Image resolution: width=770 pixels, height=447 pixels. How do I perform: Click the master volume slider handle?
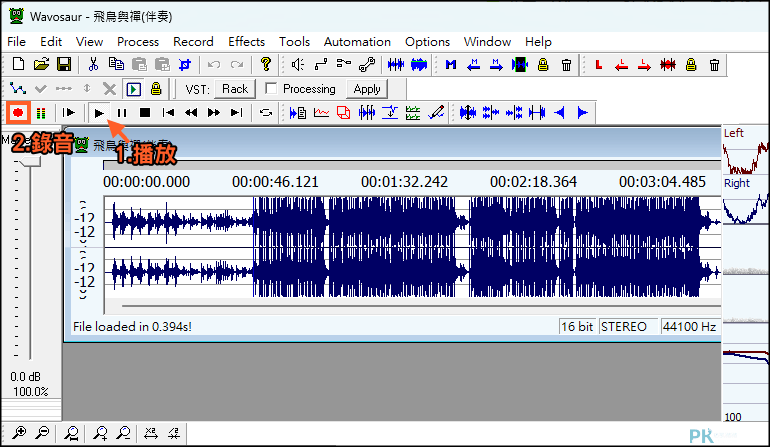click(30, 162)
